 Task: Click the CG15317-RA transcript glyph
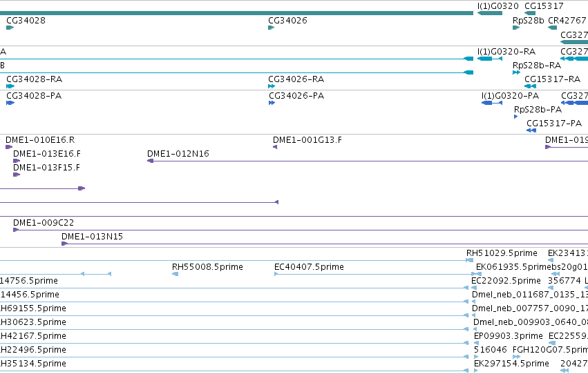click(x=530, y=86)
